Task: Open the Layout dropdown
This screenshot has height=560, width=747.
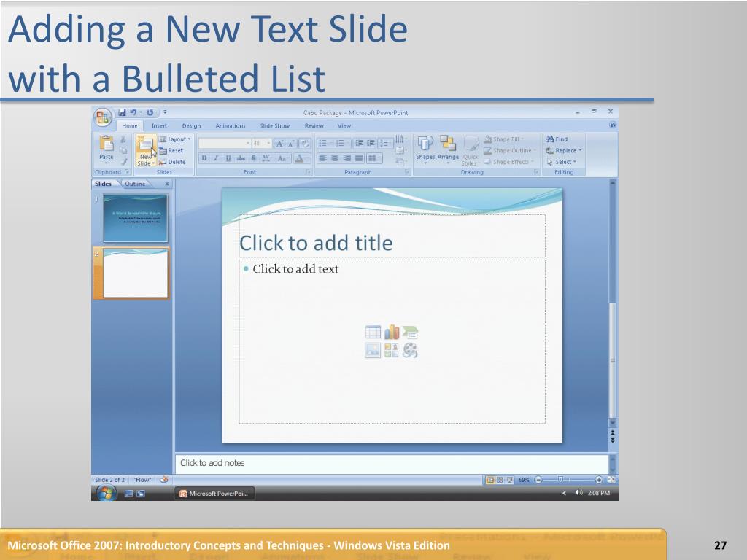Action: (x=174, y=139)
